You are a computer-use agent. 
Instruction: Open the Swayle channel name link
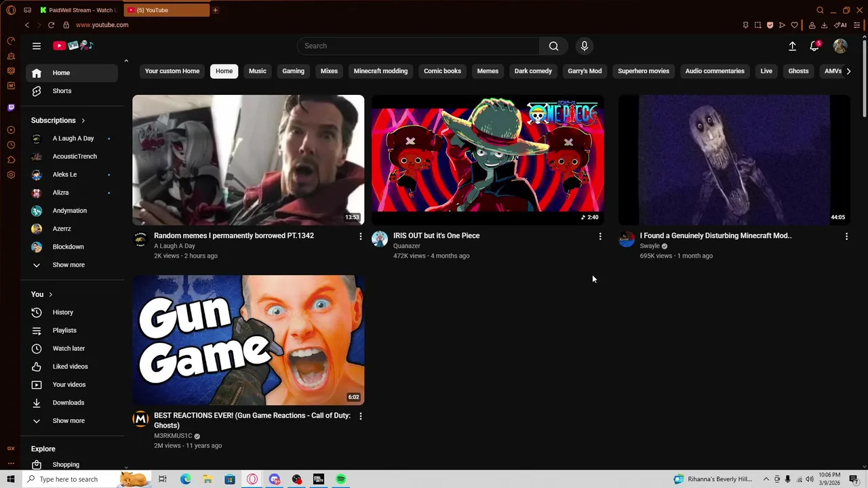pyautogui.click(x=650, y=246)
